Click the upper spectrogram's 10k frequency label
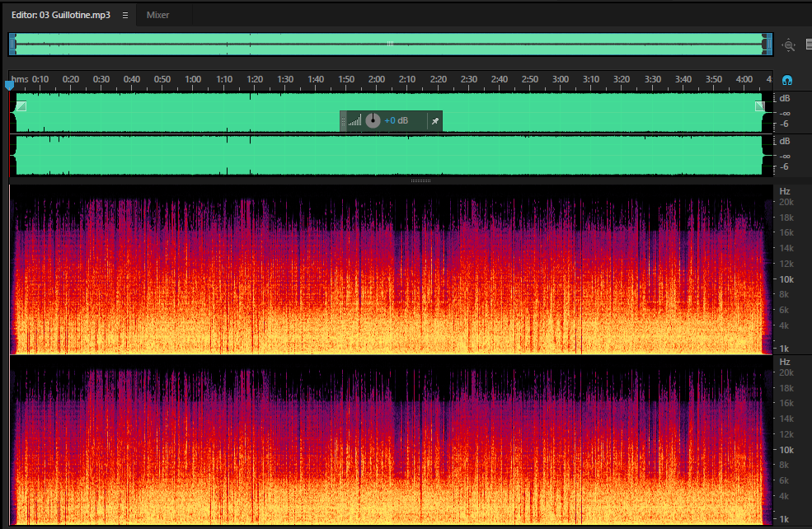The width and height of the screenshot is (812, 529). (786, 279)
